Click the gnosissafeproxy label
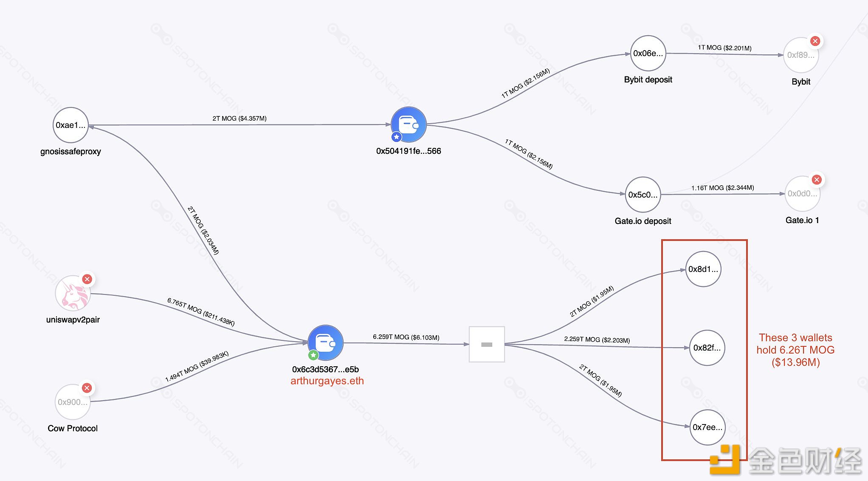 (70, 151)
